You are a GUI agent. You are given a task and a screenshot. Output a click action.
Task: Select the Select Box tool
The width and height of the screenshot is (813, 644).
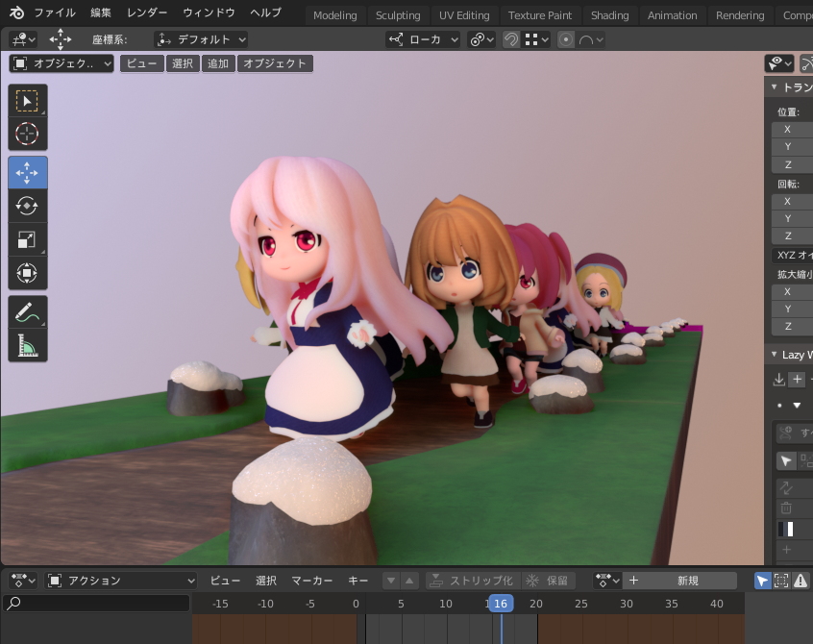[x=28, y=101]
